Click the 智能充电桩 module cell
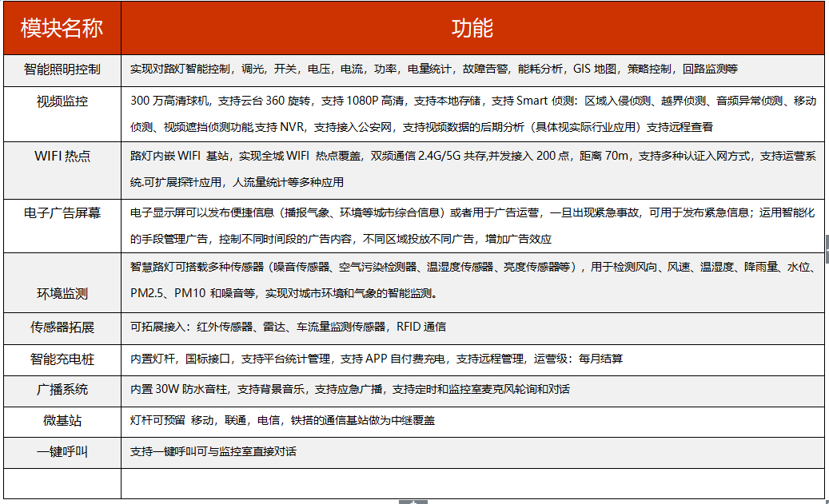 [62, 359]
